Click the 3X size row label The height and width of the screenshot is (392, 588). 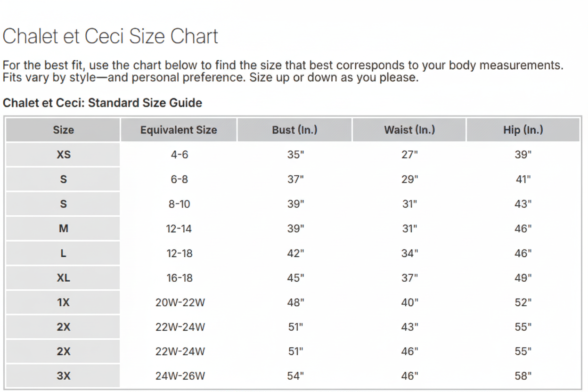point(63,376)
